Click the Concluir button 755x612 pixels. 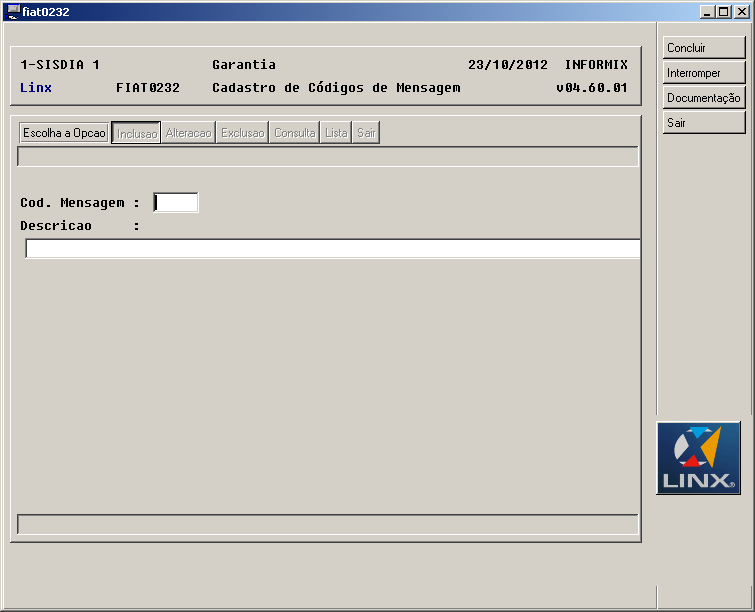704,48
